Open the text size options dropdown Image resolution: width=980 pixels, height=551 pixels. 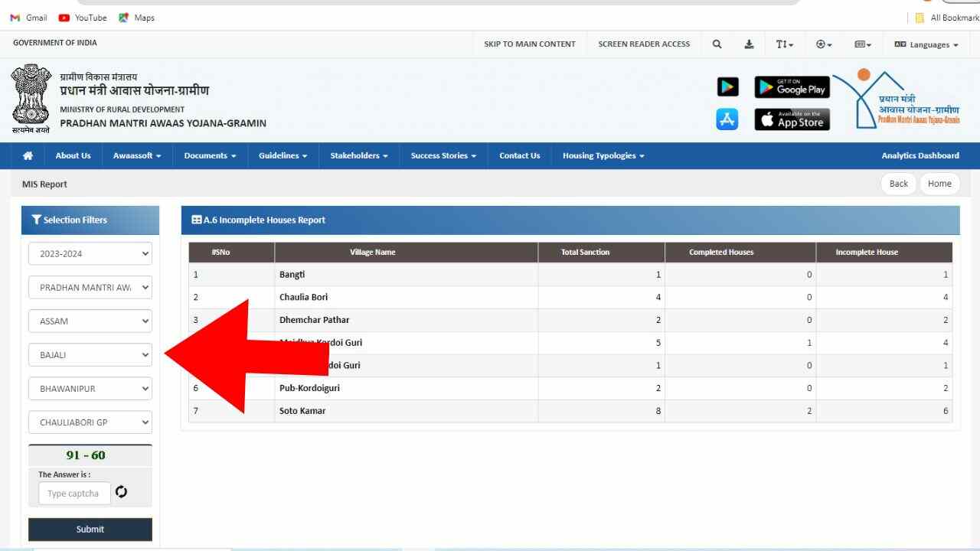tap(785, 44)
